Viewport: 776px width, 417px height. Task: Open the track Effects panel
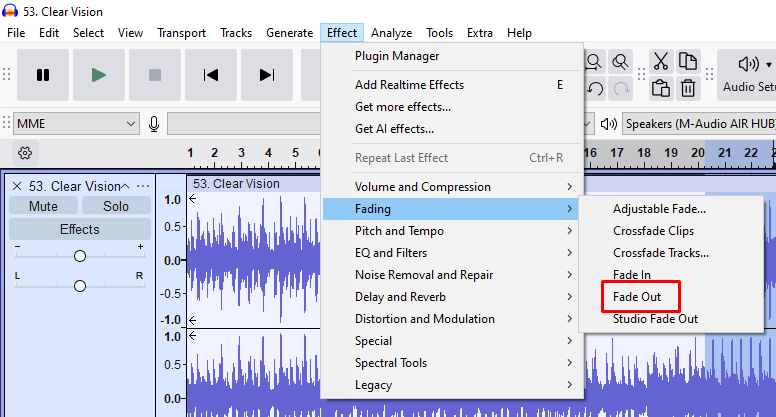[80, 229]
